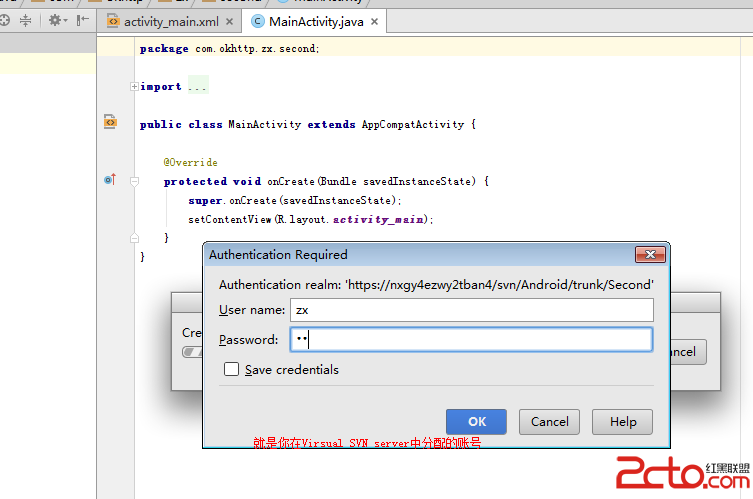Expand the folded import statements
This screenshot has width=753, height=499.
[x=134, y=86]
